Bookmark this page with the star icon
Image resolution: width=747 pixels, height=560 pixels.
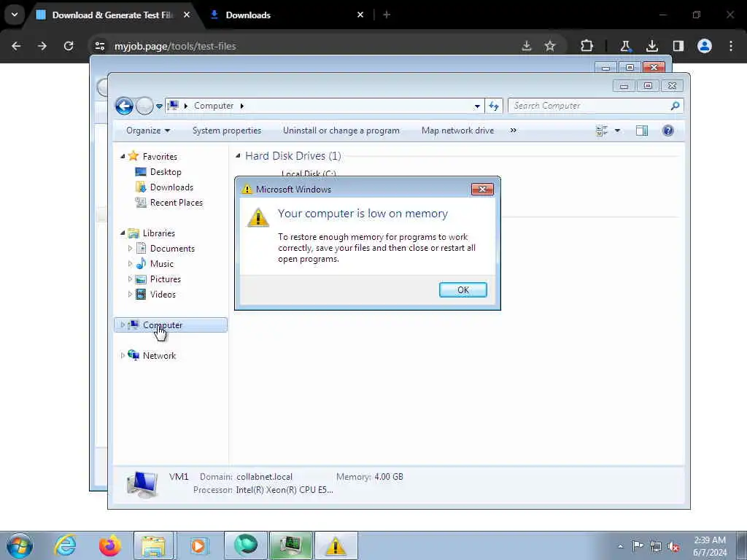[x=550, y=46]
